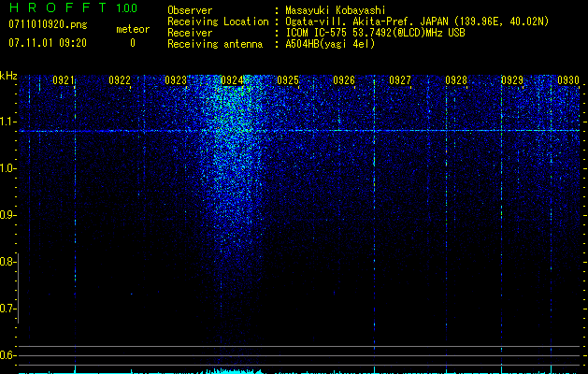
Task: Select the version number 1.00
Action: [126, 7]
